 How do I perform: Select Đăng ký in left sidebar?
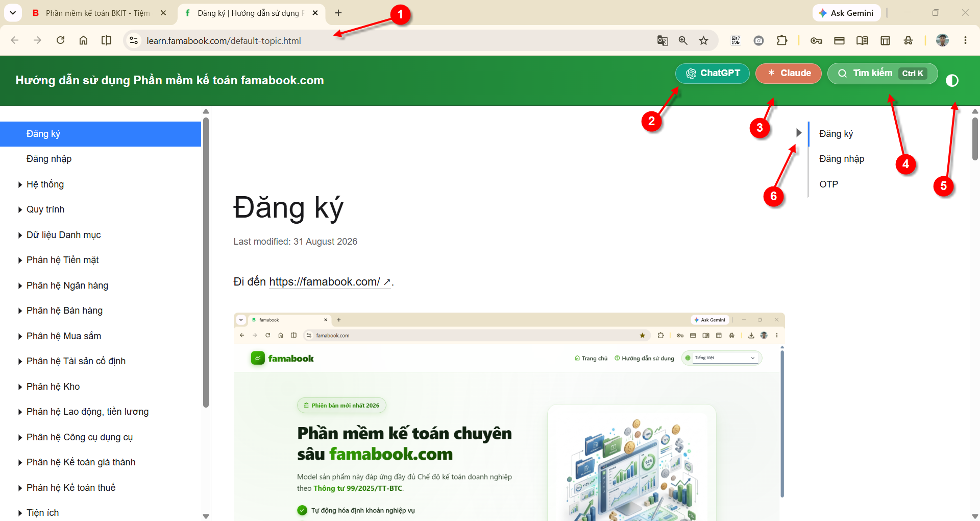pyautogui.click(x=101, y=134)
